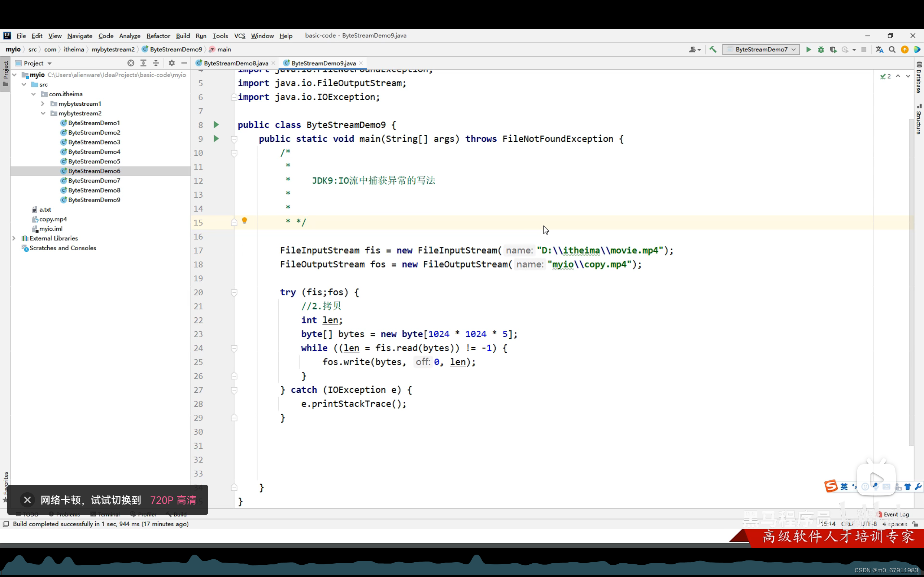Collapse all in Project tree toolbar
924x577 pixels.
click(156, 63)
